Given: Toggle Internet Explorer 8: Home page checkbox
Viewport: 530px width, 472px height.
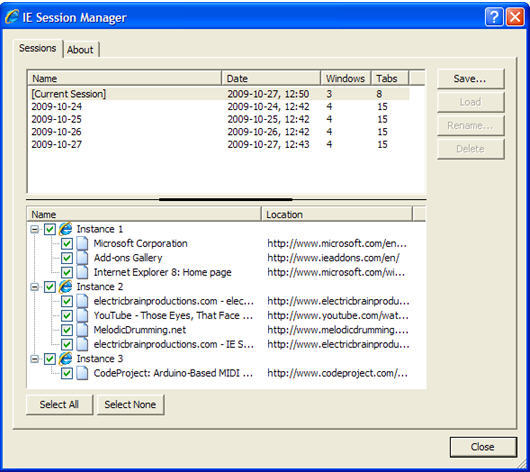Looking at the screenshot, I should click(67, 272).
